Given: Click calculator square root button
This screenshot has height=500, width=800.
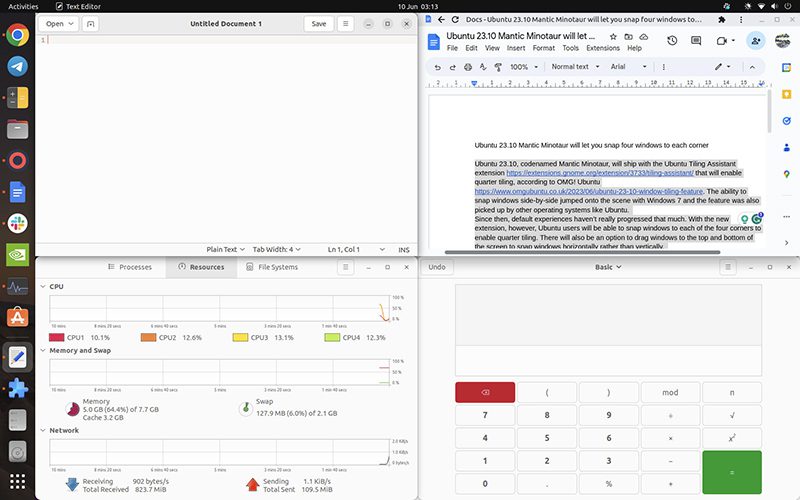Looking at the screenshot, I should click(x=732, y=415).
